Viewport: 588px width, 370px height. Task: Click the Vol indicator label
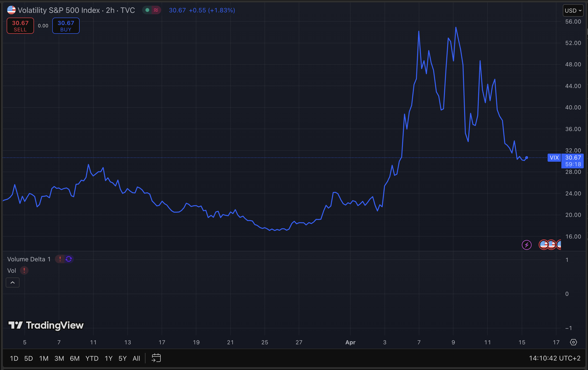coord(11,271)
